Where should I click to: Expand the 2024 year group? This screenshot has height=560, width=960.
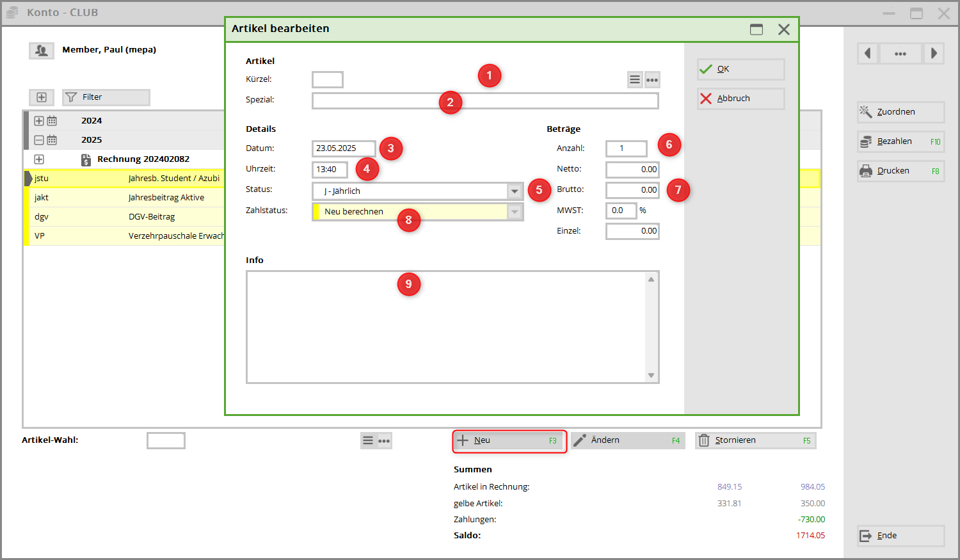(x=39, y=121)
